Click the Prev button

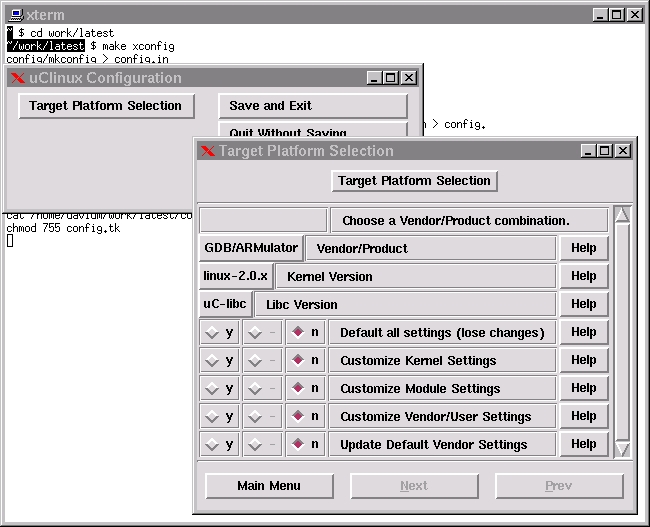[x=559, y=486]
